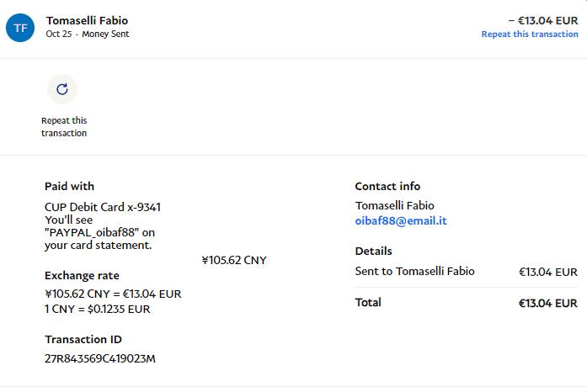587x392 pixels.
Task: Click the 'Transaction ID' heading
Action: [83, 340]
